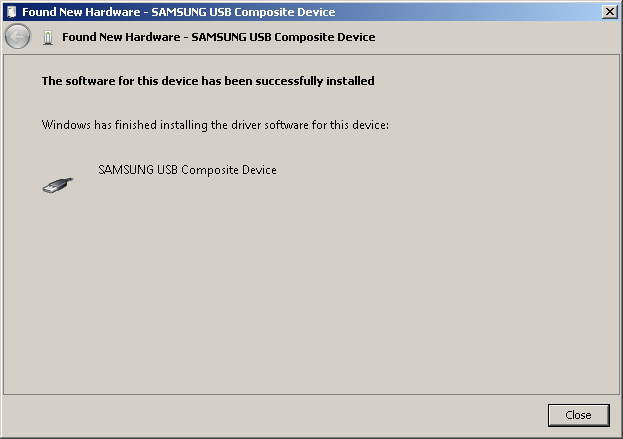Click the Close button at the dialog bottom
623x439 pixels.
point(578,415)
